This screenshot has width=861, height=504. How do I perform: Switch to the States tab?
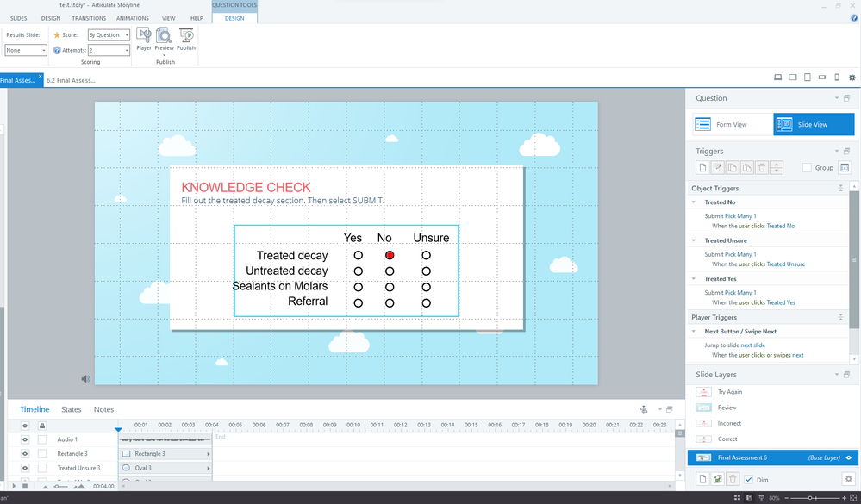(x=72, y=409)
